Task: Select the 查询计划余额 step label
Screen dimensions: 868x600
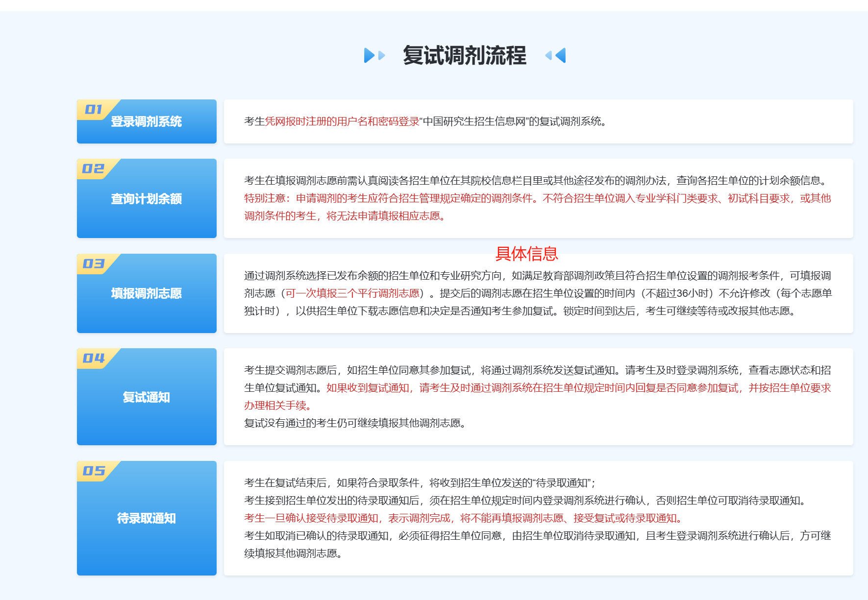Action: [146, 199]
